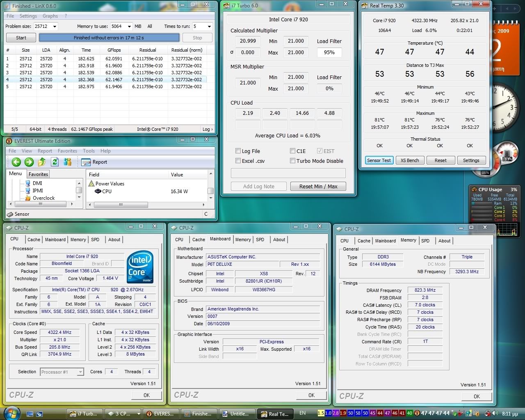Open LinX Times to run dropdown
This screenshot has width=525, height=420.
tap(209, 26)
